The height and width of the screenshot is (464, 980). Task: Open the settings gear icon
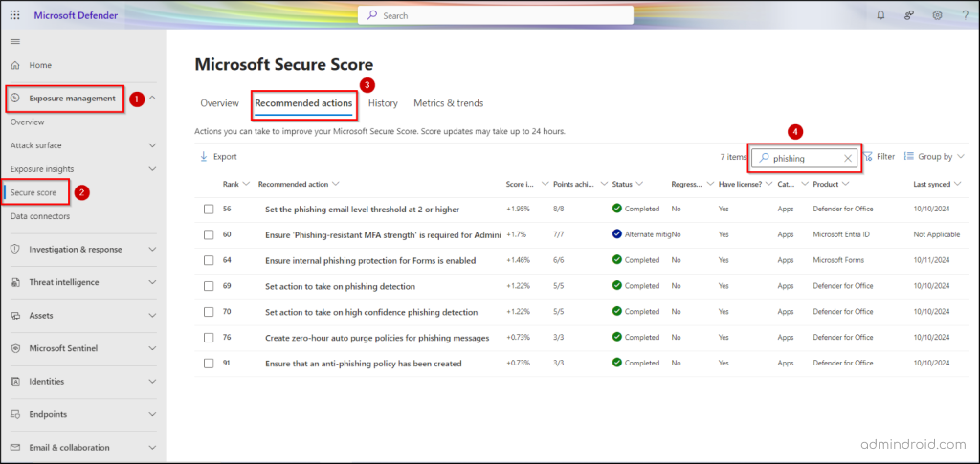[938, 15]
